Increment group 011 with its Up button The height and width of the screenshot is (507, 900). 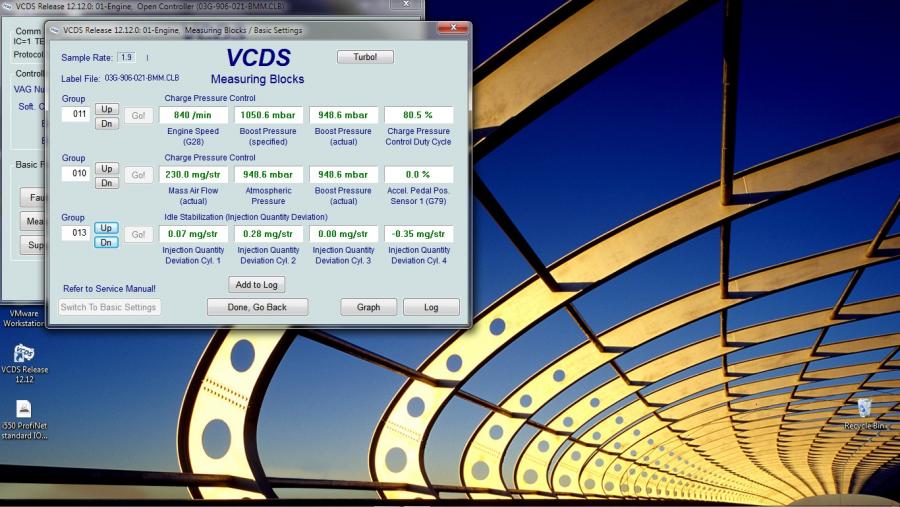point(106,108)
